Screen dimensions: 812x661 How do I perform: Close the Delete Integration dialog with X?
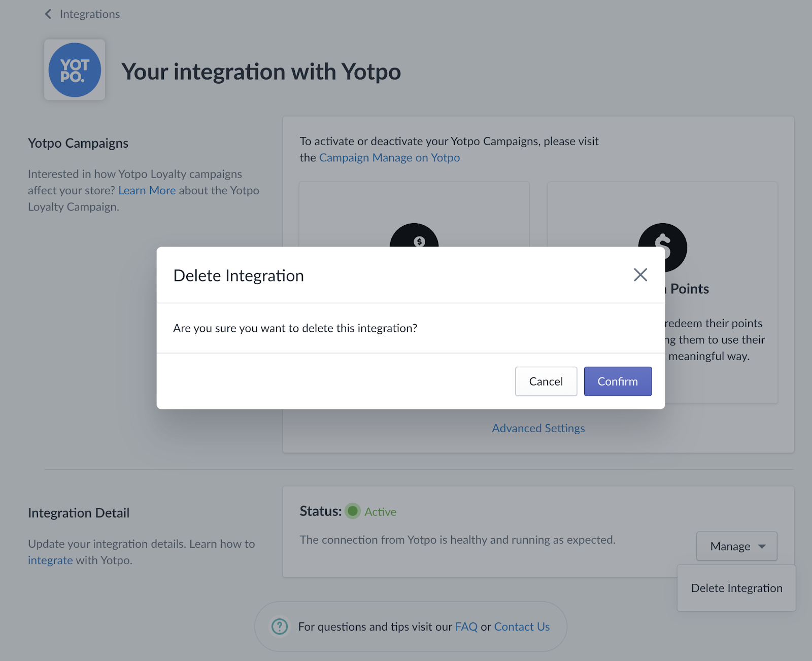point(640,275)
